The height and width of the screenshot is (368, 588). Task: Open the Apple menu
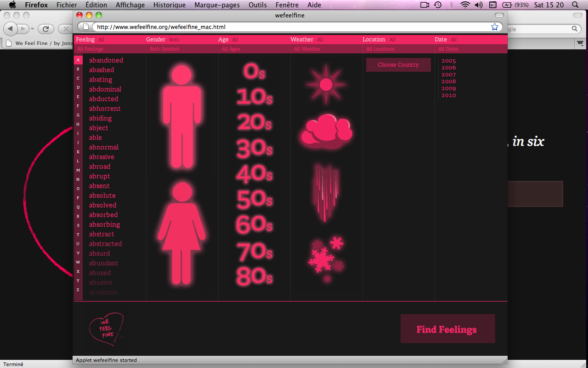[12, 5]
